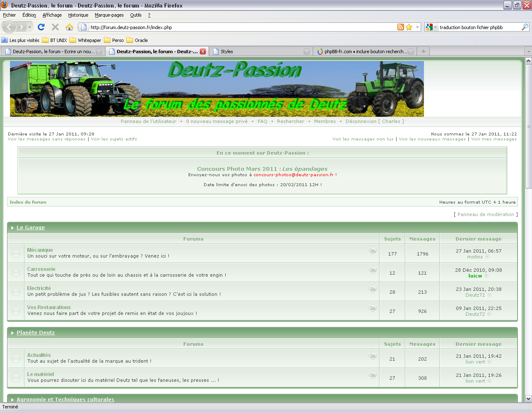
Task: Collapse the Le Garage category arrow
Action: click(x=12, y=228)
